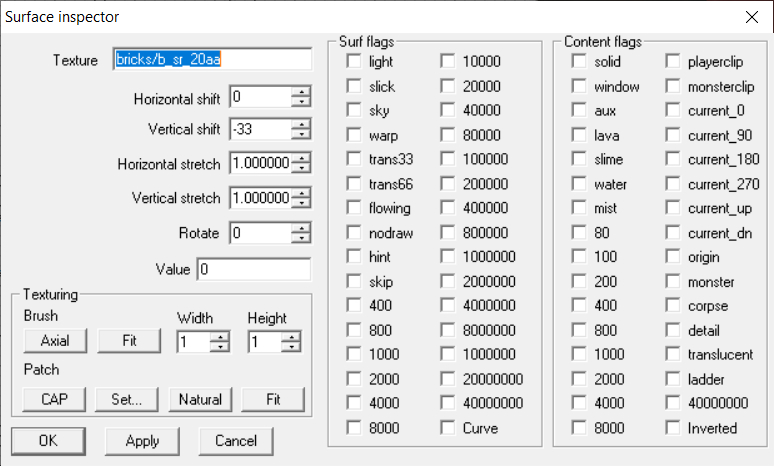This screenshot has width=774, height=466.
Task: Enable the ladder content flag
Action: (x=673, y=379)
